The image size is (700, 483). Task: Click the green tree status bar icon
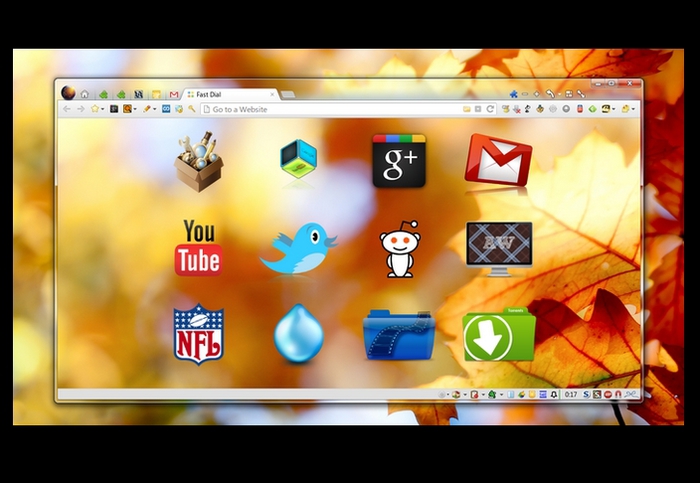[492, 394]
